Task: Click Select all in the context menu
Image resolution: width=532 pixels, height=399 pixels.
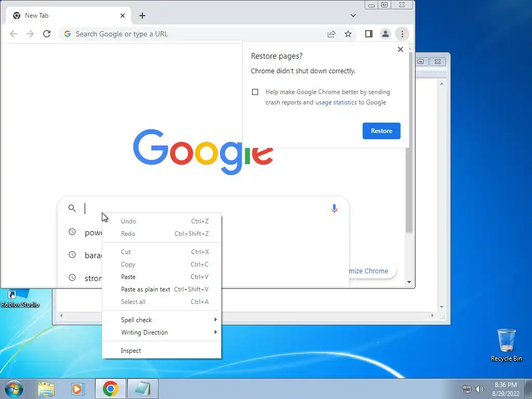Action: pyautogui.click(x=162, y=302)
